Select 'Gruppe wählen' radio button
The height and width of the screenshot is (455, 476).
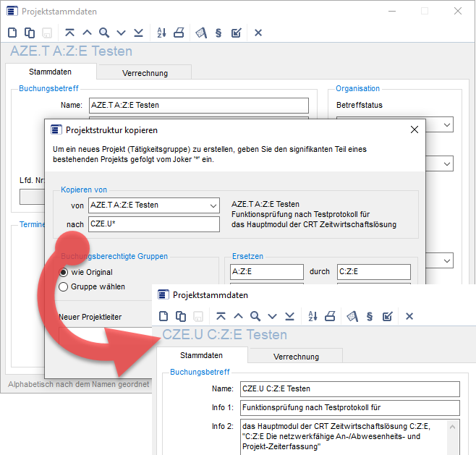(x=63, y=286)
